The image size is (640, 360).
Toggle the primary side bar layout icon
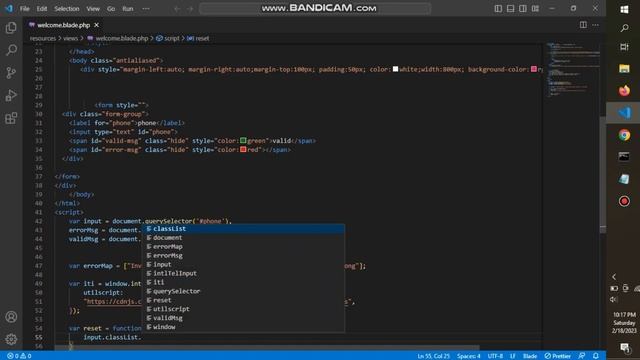pyautogui.click(x=498, y=9)
